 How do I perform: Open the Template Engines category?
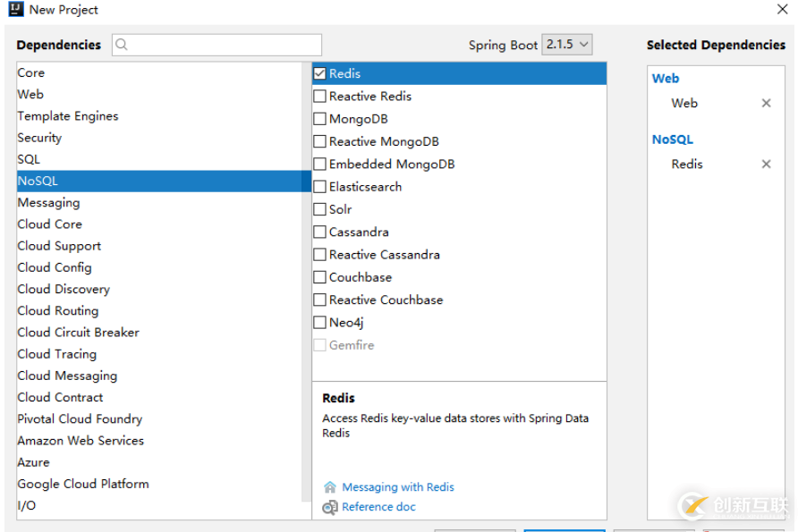[68, 116]
